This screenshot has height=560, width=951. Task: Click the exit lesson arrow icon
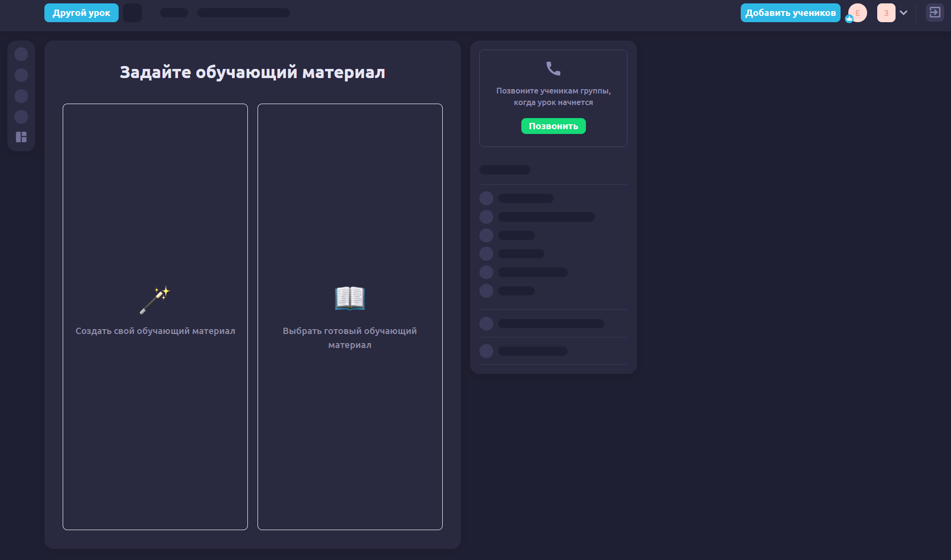pyautogui.click(x=935, y=13)
